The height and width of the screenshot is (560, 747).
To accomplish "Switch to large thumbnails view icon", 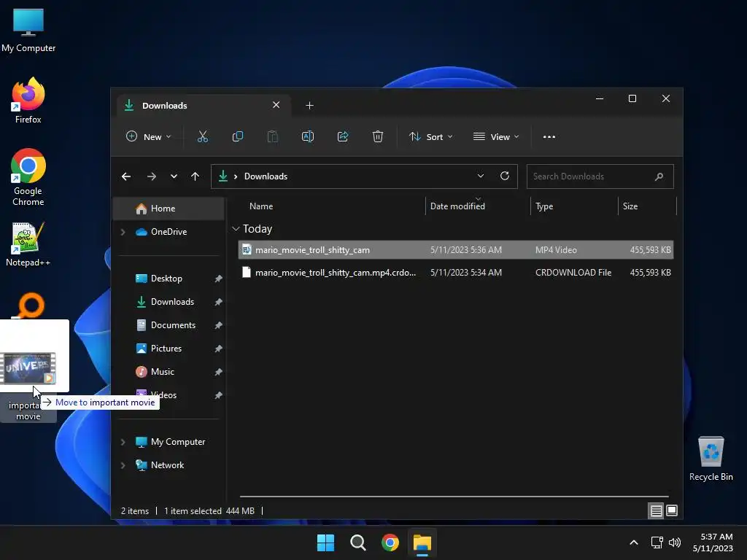I will pyautogui.click(x=672, y=511).
